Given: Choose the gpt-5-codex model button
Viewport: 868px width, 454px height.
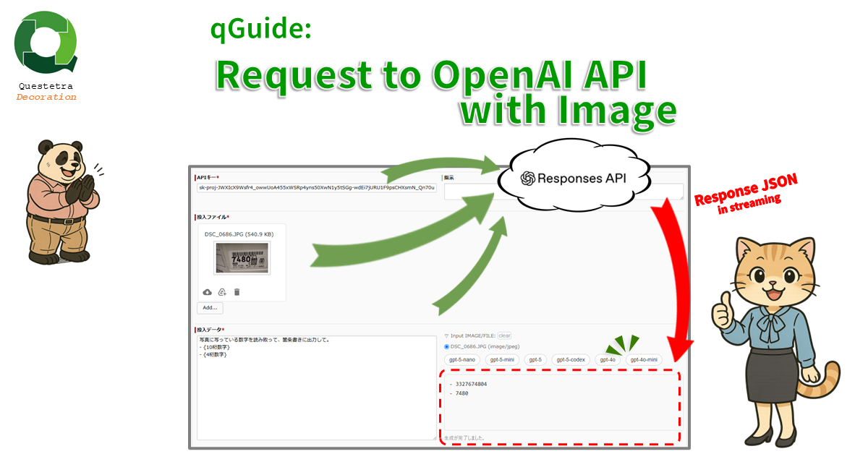Looking at the screenshot, I should point(571,359).
